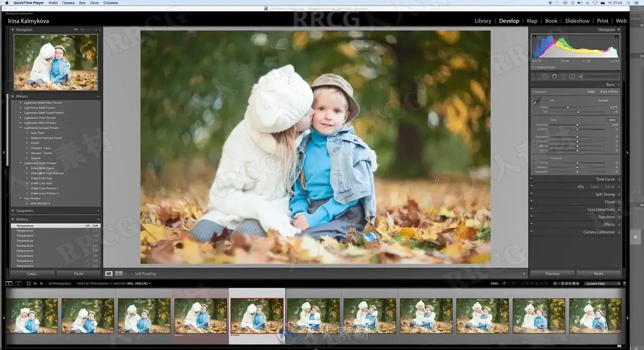Adjust the Temp slider handle
644x350 pixels.
(x=568, y=107)
